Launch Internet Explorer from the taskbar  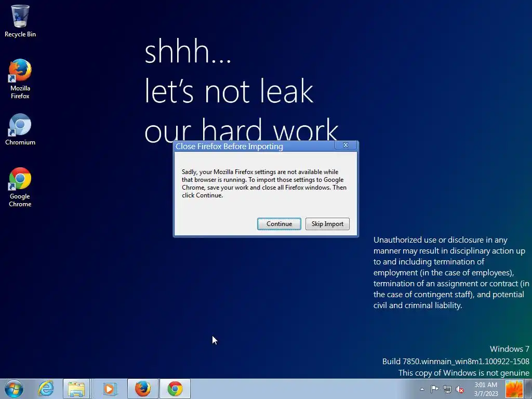[46, 389]
